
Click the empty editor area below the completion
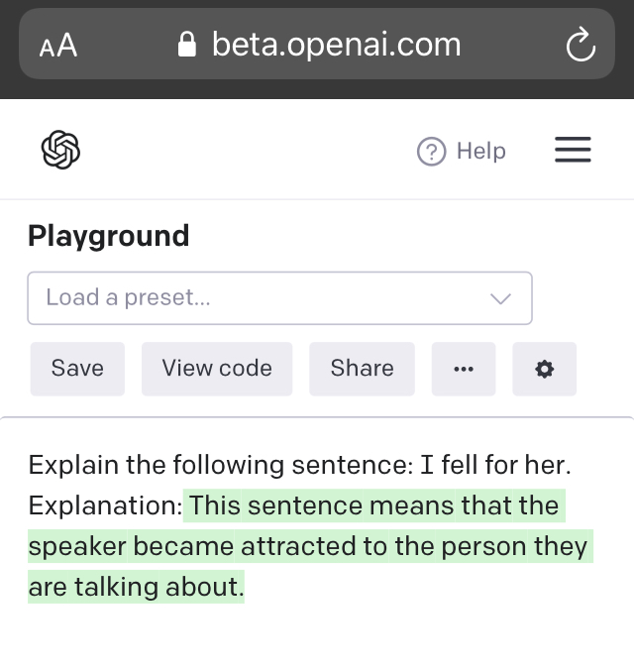click(317, 639)
